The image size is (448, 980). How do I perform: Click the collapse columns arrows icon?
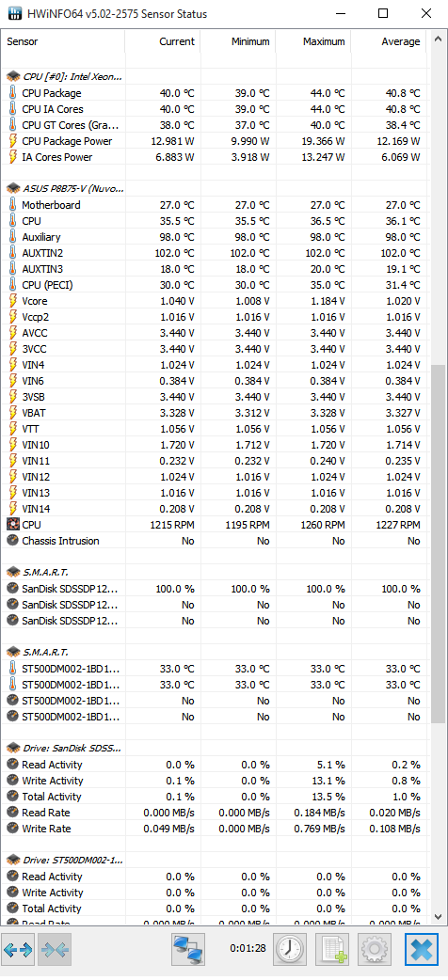point(56,950)
